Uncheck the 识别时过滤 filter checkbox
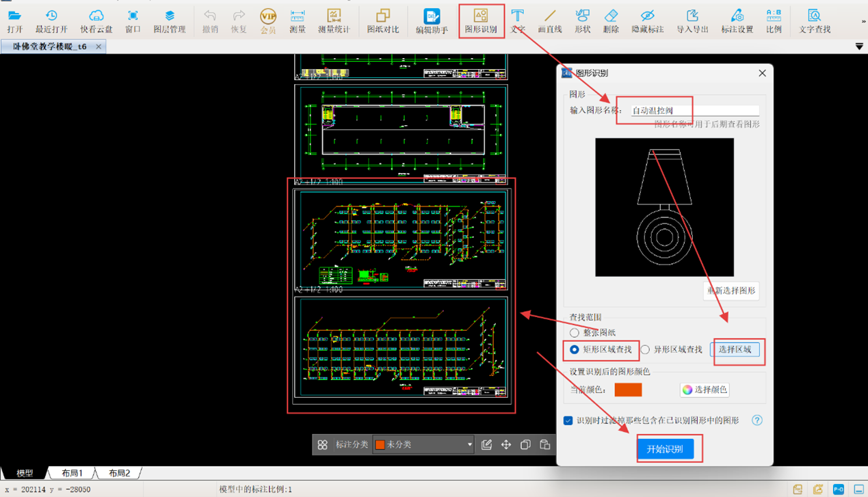868x497 pixels. tap(568, 420)
